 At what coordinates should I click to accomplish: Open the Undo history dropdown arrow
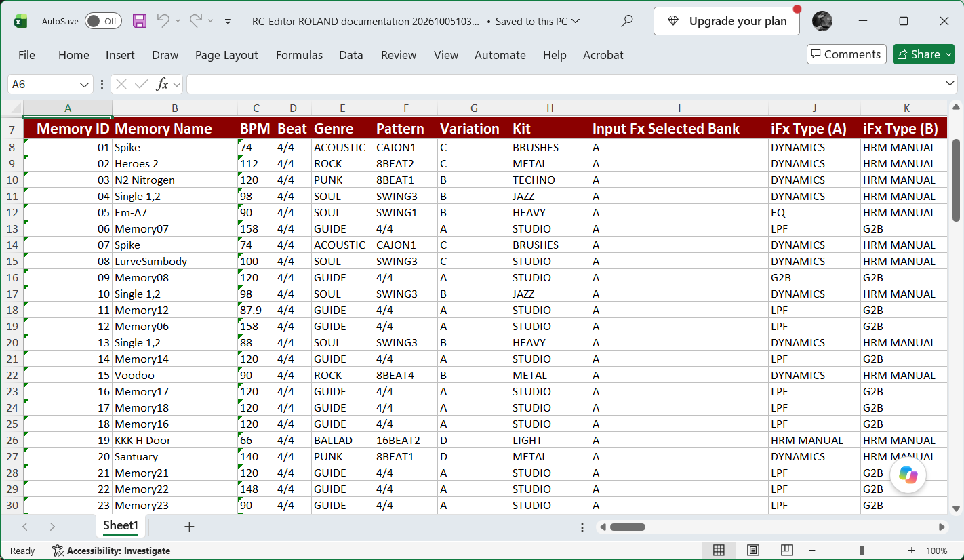click(178, 21)
